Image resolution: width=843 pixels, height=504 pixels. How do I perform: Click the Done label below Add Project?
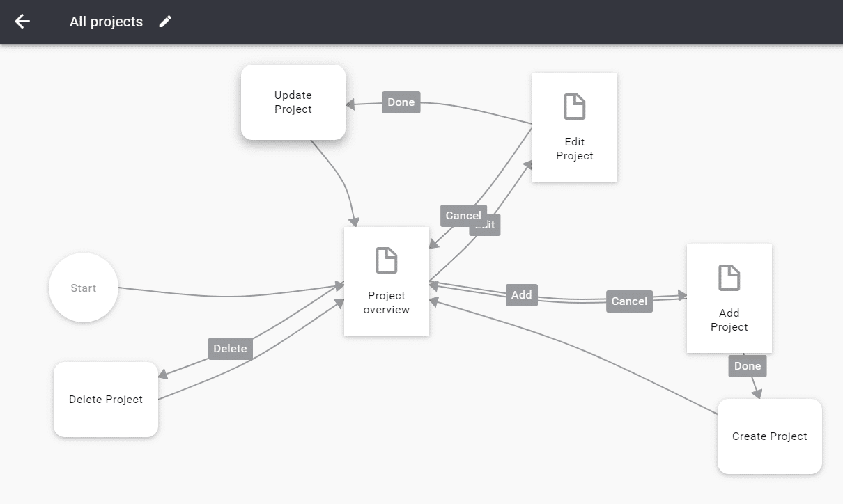pos(748,366)
